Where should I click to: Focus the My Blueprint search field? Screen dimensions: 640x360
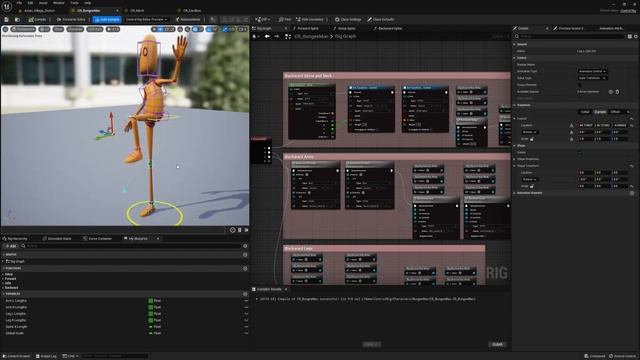[131, 246]
